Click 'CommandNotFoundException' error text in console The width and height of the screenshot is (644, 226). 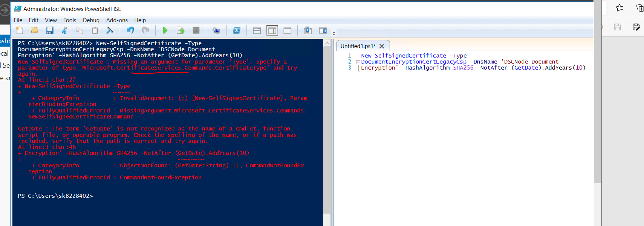[x=161, y=177]
